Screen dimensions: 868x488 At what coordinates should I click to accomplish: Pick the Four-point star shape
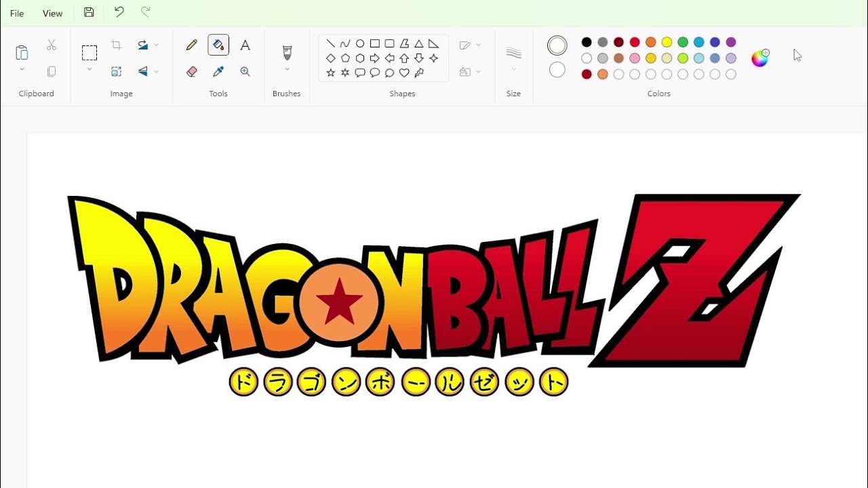[434, 58]
